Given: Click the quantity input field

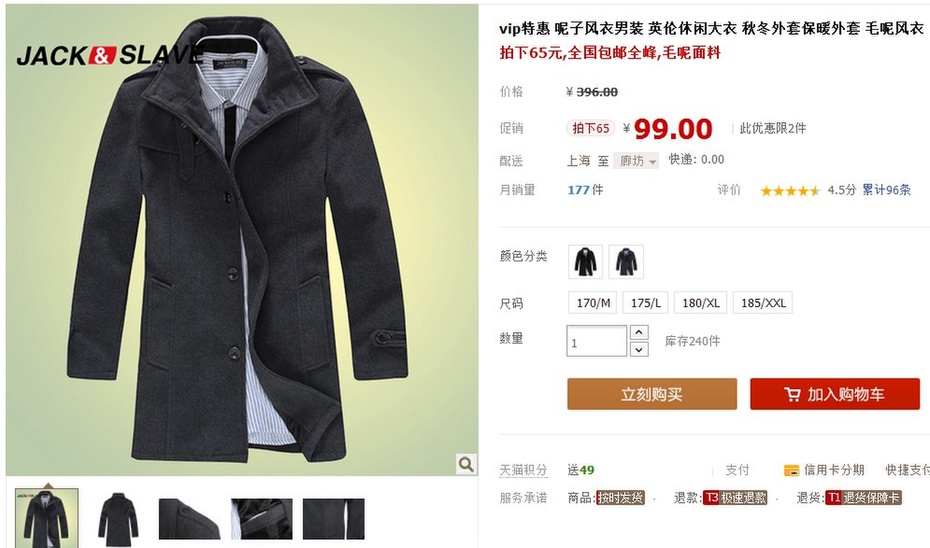Looking at the screenshot, I should (x=596, y=341).
